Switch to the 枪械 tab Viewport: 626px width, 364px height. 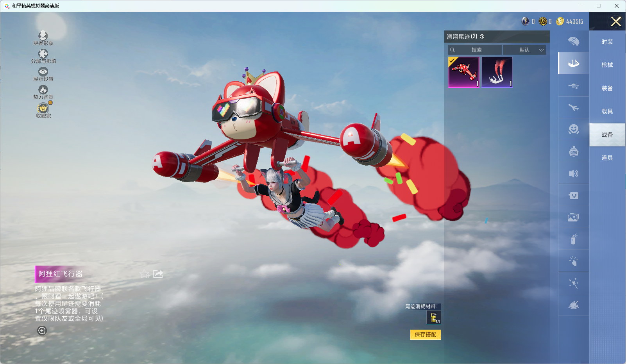[x=607, y=65]
